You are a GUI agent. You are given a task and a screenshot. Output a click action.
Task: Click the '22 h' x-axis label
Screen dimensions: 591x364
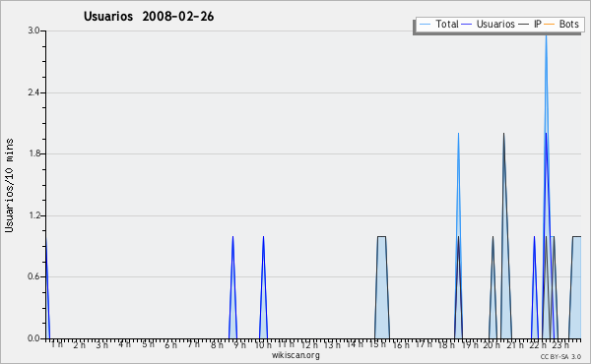click(x=538, y=344)
